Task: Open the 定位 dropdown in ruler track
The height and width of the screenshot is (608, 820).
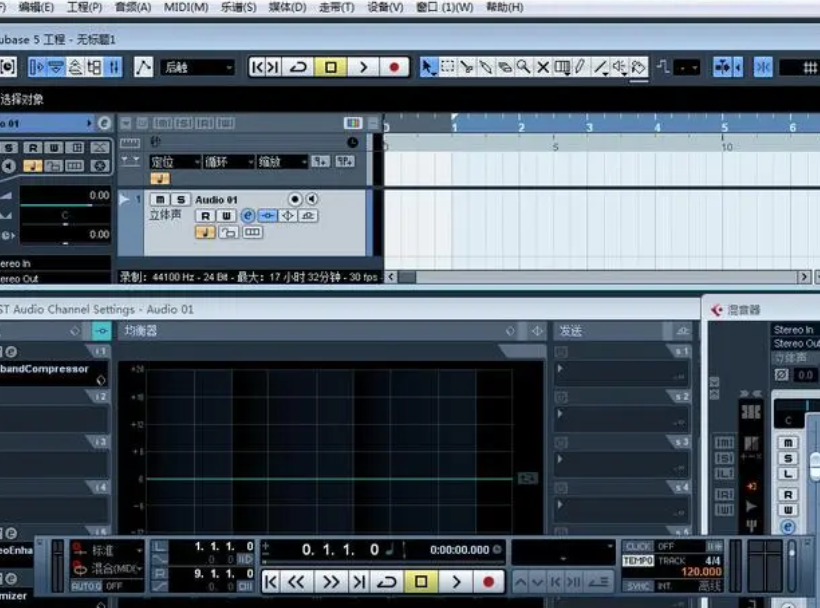Action: 175,162
